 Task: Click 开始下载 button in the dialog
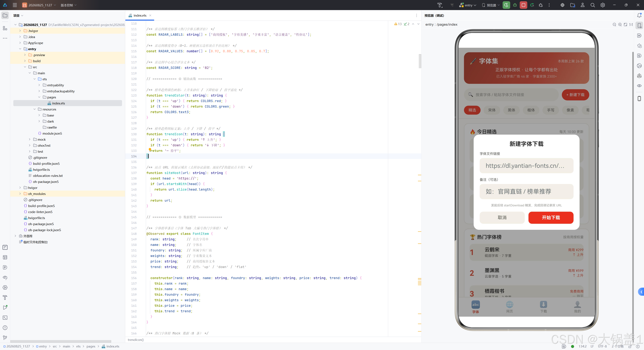point(551,218)
